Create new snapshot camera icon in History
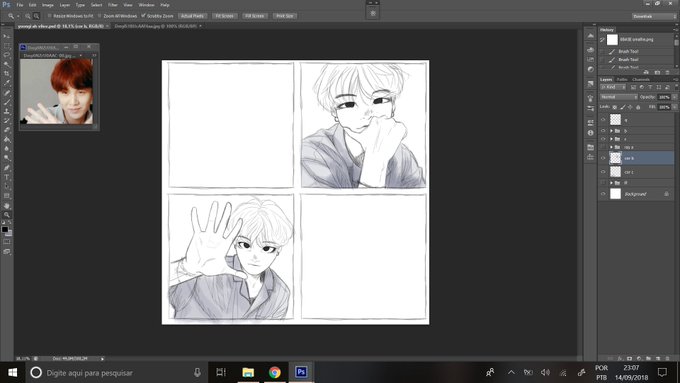This screenshot has height=383, width=680. tap(657, 72)
